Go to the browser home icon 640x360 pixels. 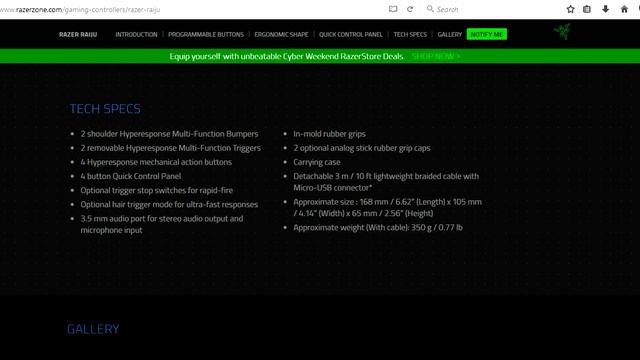(624, 9)
